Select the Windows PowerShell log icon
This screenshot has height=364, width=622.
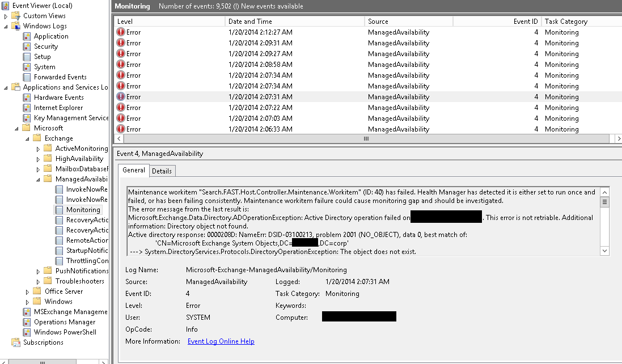point(27,332)
